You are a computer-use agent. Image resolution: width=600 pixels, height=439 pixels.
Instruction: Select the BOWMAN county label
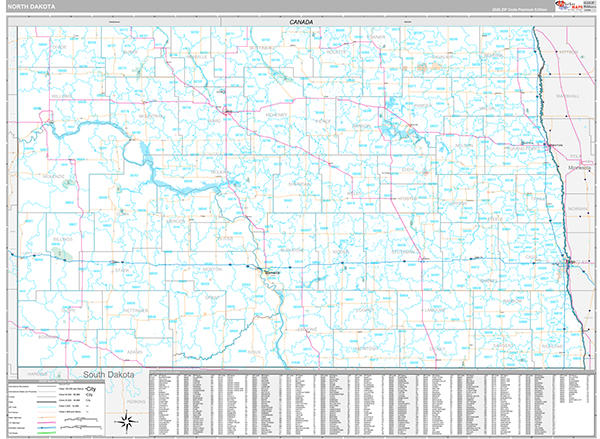pos(48,337)
